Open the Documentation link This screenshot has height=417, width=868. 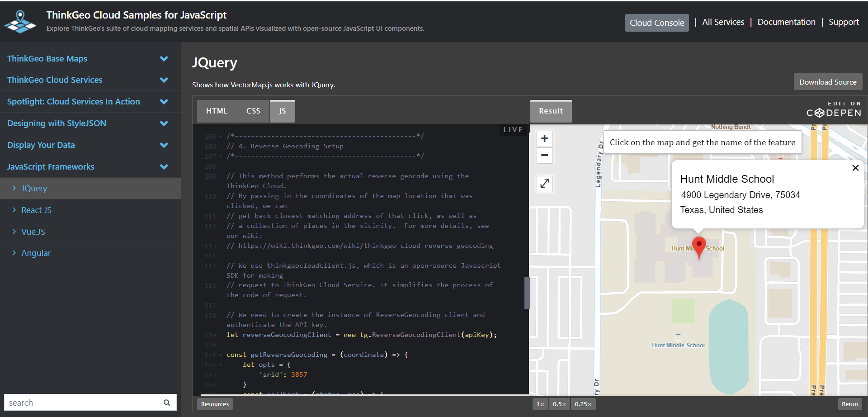tap(786, 22)
